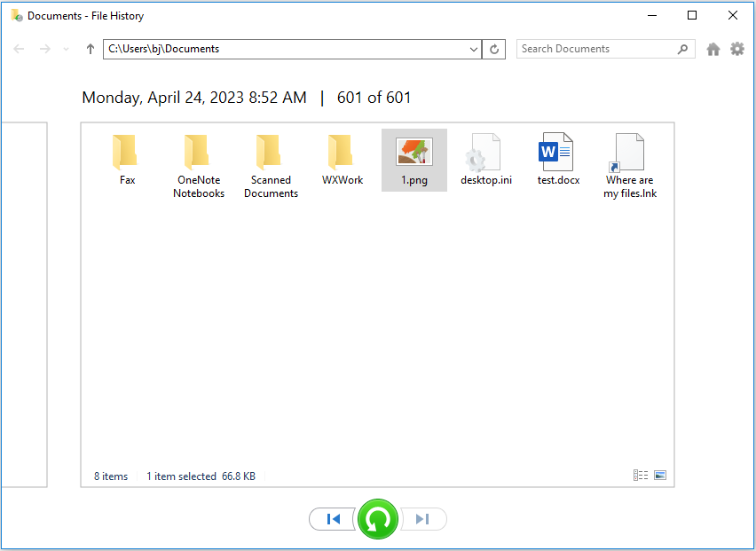Switch to large icons view
Screen dimensions: 756x551
[x=660, y=476]
